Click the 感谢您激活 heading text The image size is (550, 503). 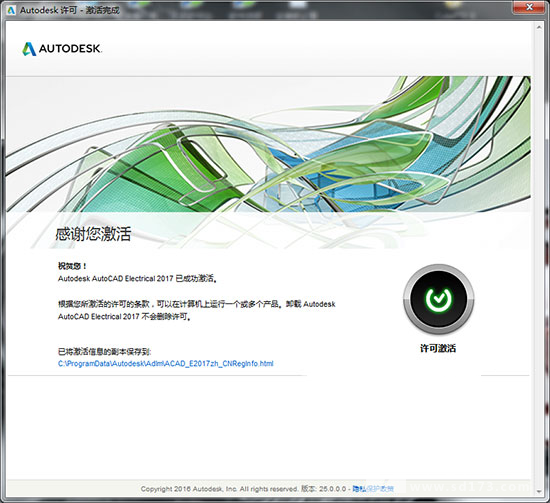[93, 234]
